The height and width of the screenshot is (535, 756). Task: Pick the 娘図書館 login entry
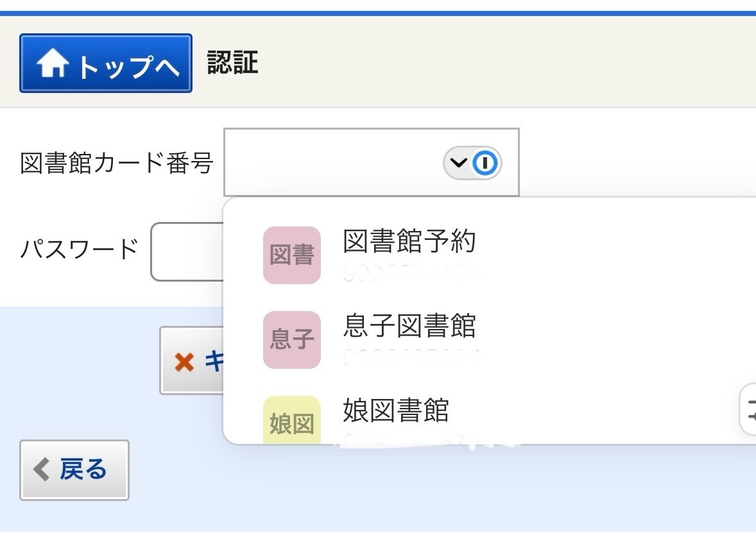[x=396, y=411]
